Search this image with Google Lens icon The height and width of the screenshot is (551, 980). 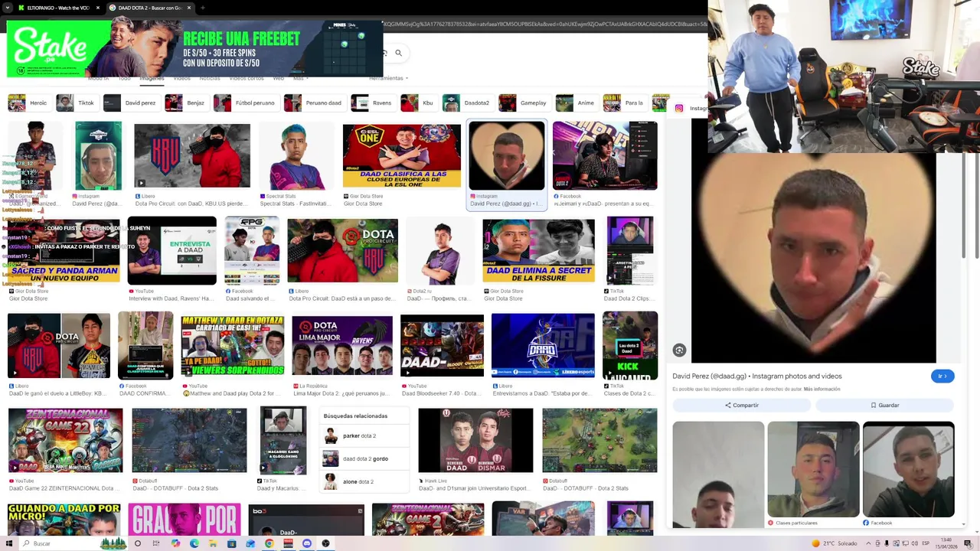[x=679, y=350]
